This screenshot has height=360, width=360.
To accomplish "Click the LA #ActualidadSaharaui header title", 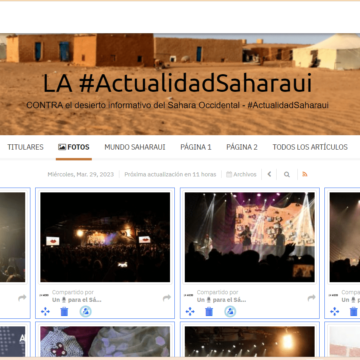I will click(x=177, y=83).
